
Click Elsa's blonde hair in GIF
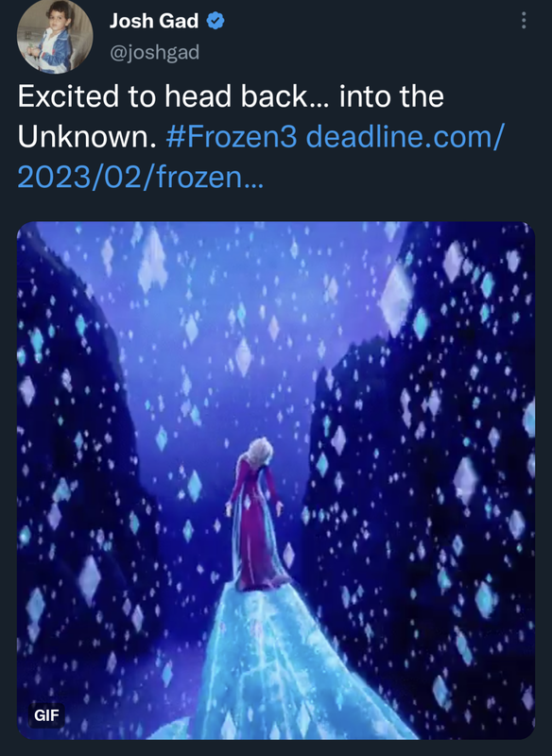[260, 454]
